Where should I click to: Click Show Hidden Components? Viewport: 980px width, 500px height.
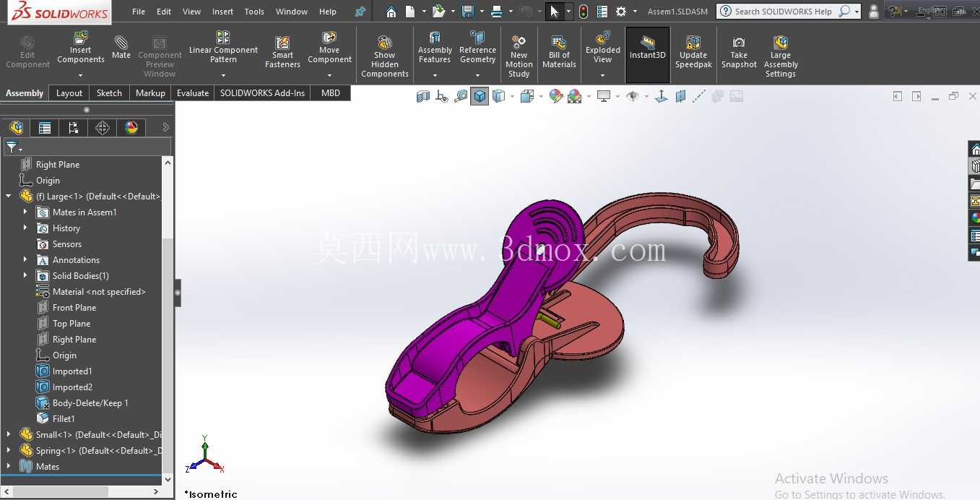385,56
